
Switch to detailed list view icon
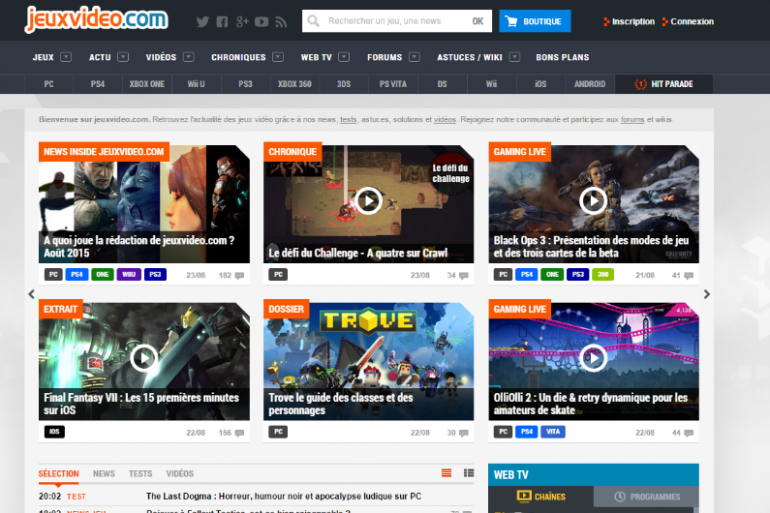pos(468,473)
